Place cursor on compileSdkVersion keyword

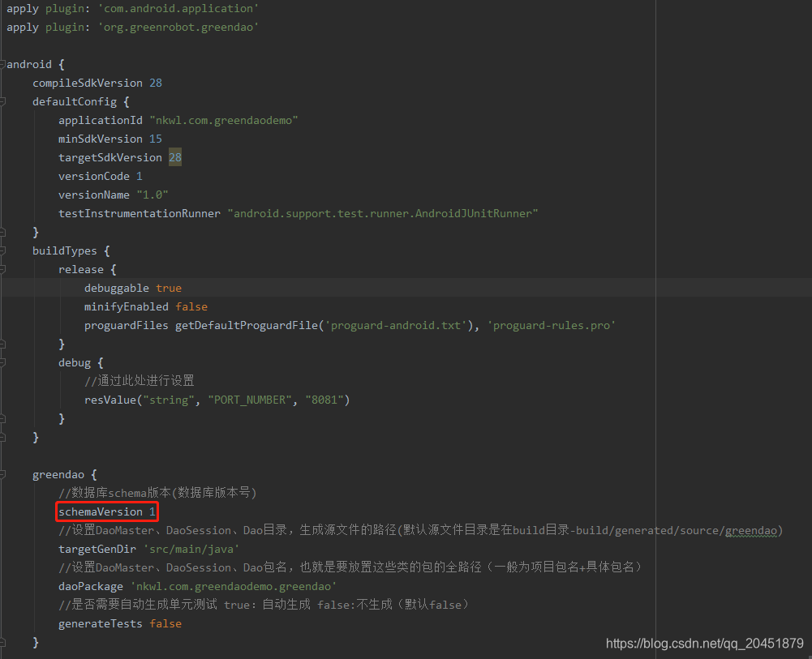pos(88,83)
